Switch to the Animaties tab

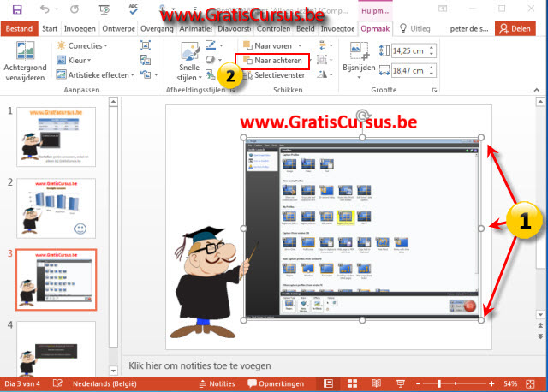click(196, 28)
